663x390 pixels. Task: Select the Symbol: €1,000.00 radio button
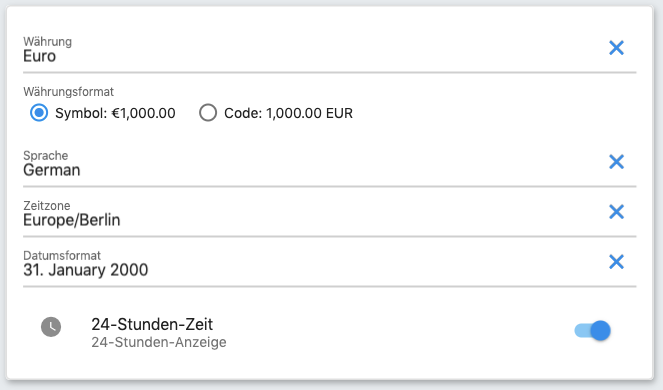click(x=39, y=113)
